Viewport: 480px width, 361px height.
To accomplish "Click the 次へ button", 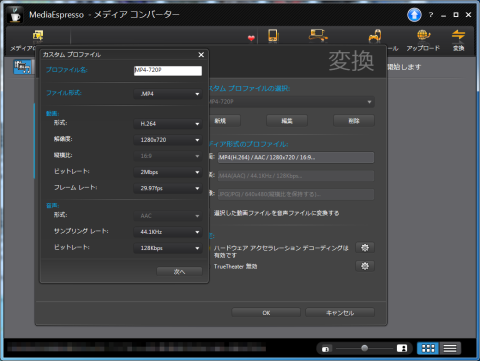I will coord(179,272).
